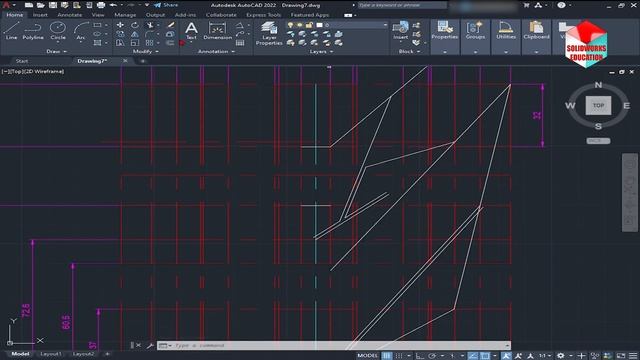Toggle grid display in status bar
The width and height of the screenshot is (640, 360).
[x=387, y=356]
